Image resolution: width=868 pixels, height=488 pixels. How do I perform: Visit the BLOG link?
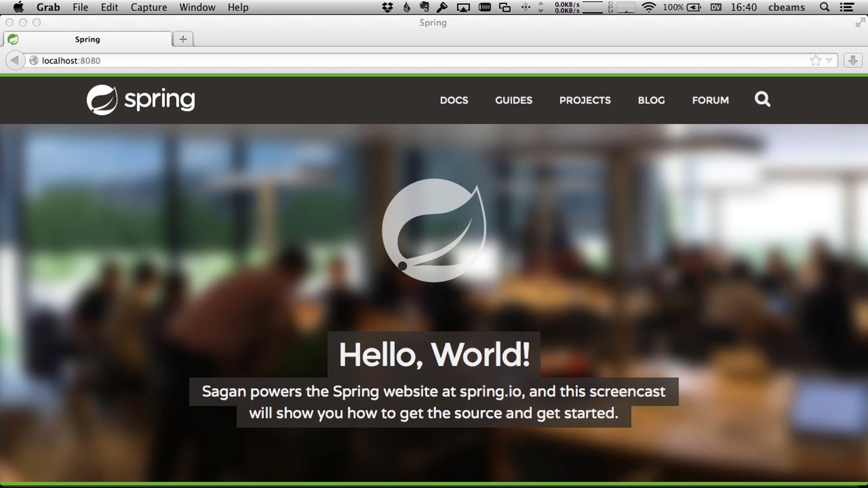(x=651, y=100)
